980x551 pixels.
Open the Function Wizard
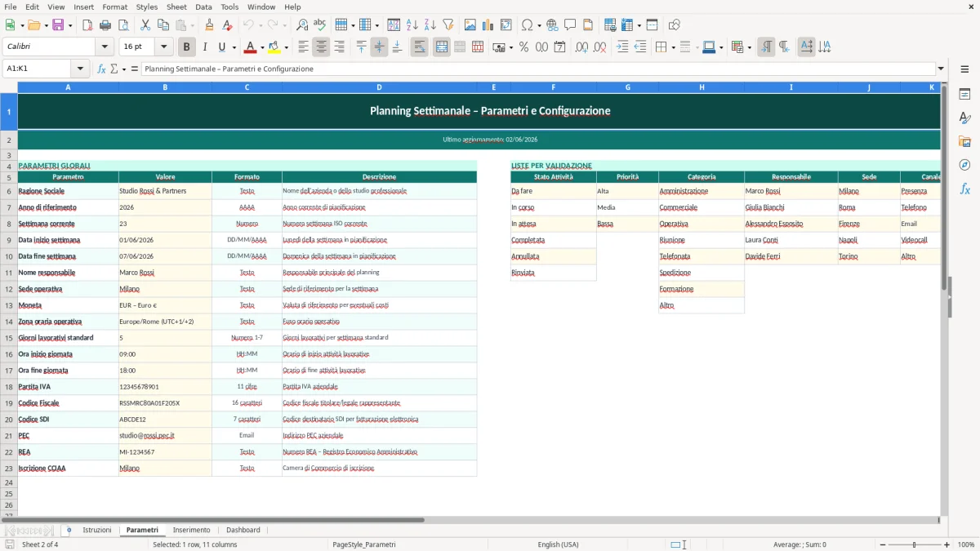(x=101, y=69)
